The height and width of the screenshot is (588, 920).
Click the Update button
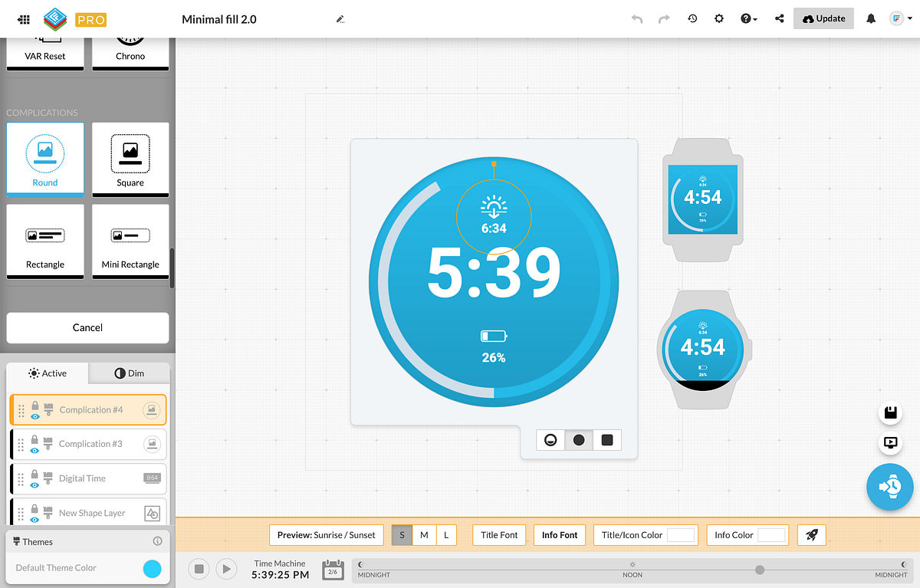[824, 18]
